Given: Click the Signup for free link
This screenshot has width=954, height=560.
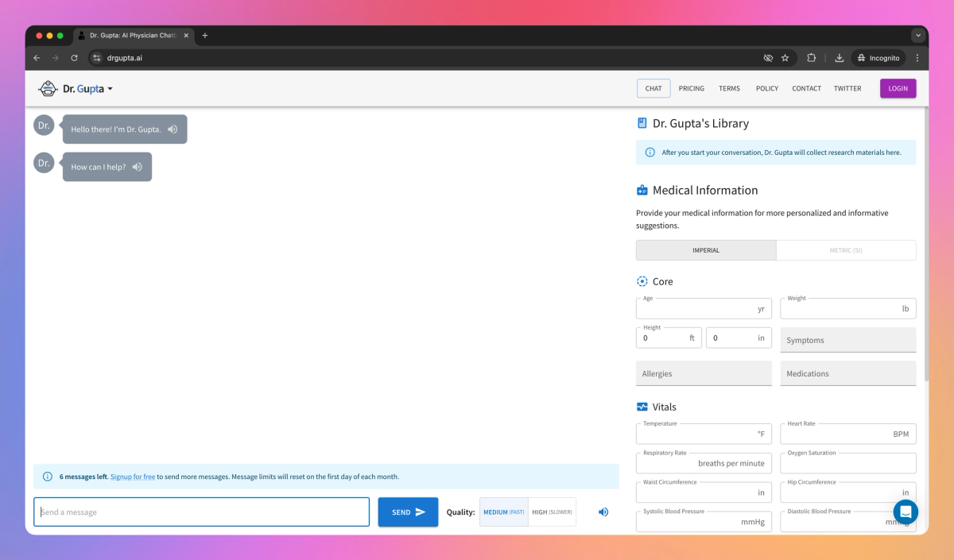Looking at the screenshot, I should point(133,477).
